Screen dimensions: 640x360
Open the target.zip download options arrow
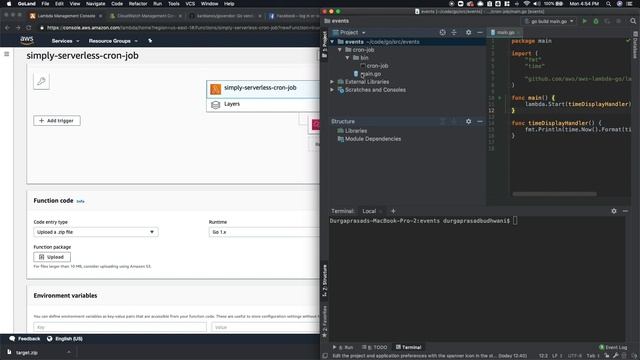click(69, 352)
